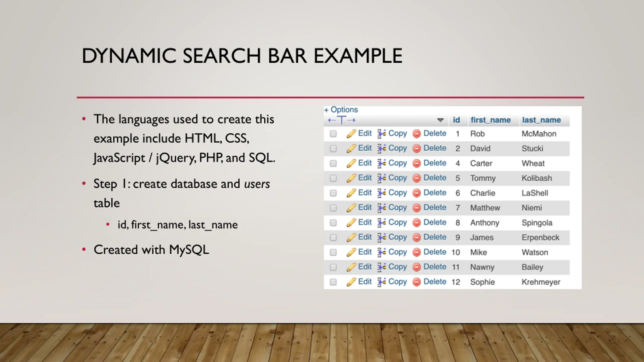Click the Copy link for Tommy Kolibash
644x362 pixels.
pos(397,178)
